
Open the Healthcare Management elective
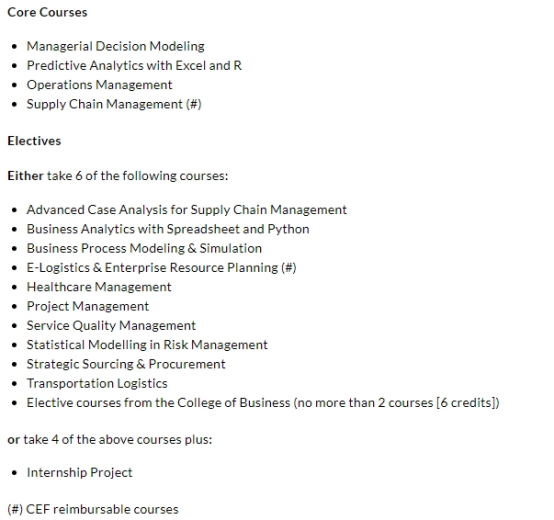pos(99,287)
